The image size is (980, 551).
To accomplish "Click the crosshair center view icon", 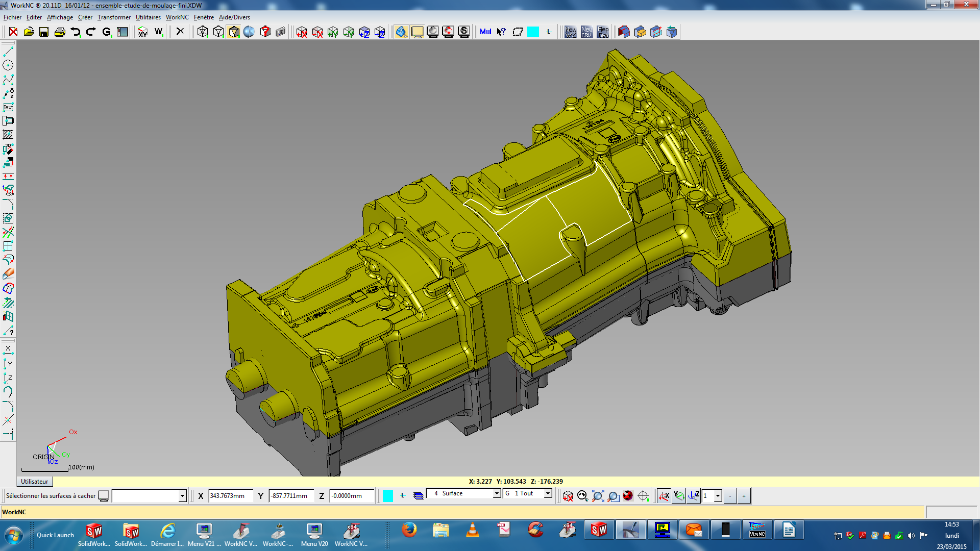I will pyautogui.click(x=643, y=495).
